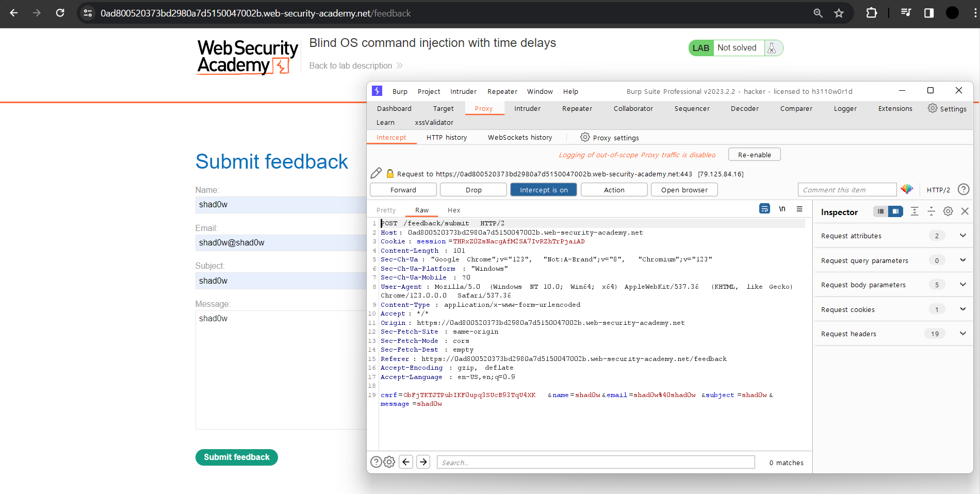This screenshot has width=980, height=494.
Task: Open Proxy settings gear option
Action: pyautogui.click(x=609, y=138)
